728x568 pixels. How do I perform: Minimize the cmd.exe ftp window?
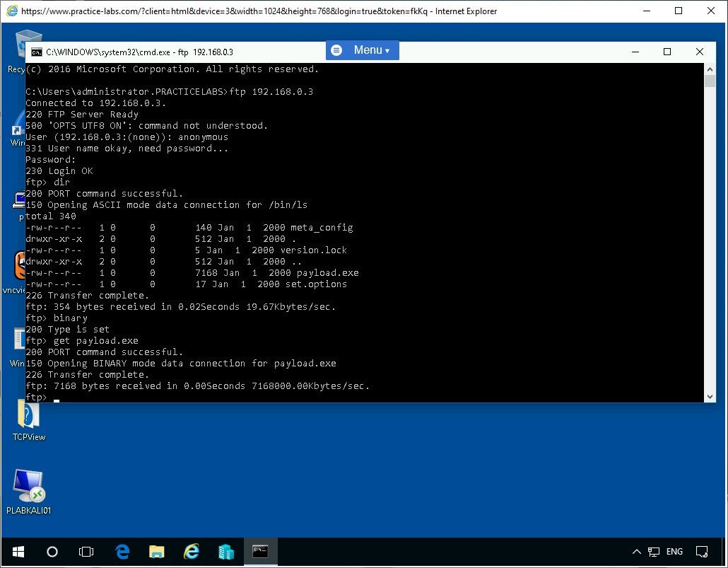click(635, 52)
